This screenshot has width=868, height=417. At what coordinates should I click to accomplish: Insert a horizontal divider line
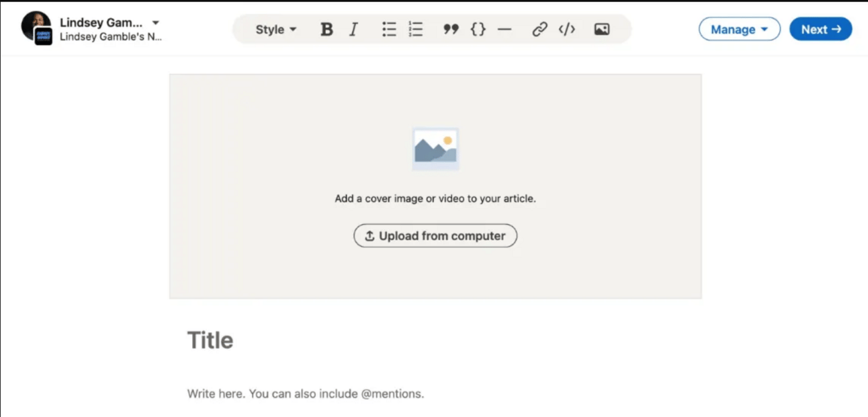505,30
